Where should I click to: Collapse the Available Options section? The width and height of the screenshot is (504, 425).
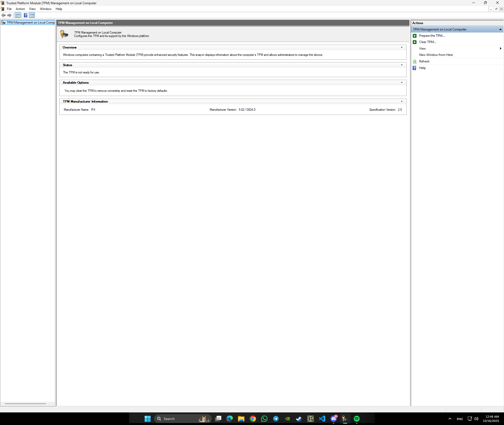[x=402, y=83]
